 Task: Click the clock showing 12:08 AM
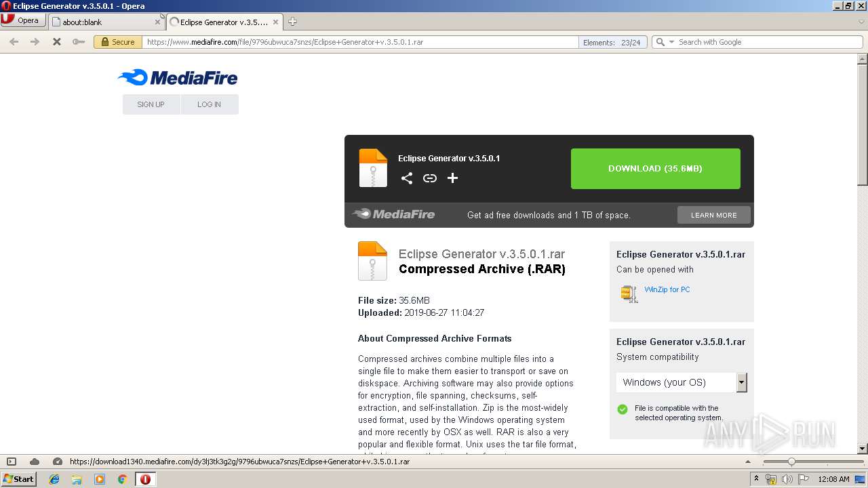pyautogui.click(x=833, y=479)
